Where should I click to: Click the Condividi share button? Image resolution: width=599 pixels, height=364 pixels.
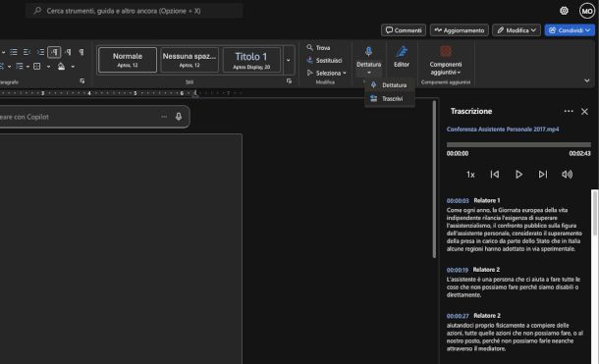point(570,30)
